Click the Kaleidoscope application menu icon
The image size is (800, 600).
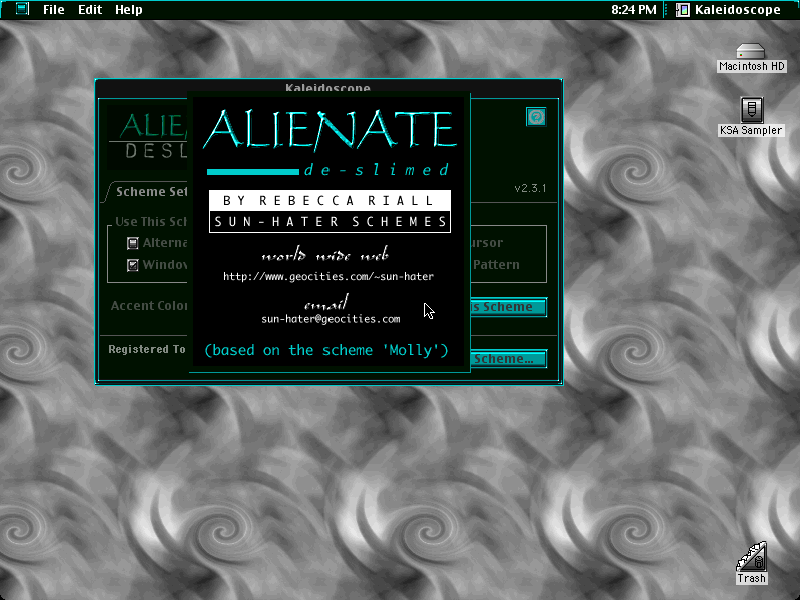click(x=683, y=10)
